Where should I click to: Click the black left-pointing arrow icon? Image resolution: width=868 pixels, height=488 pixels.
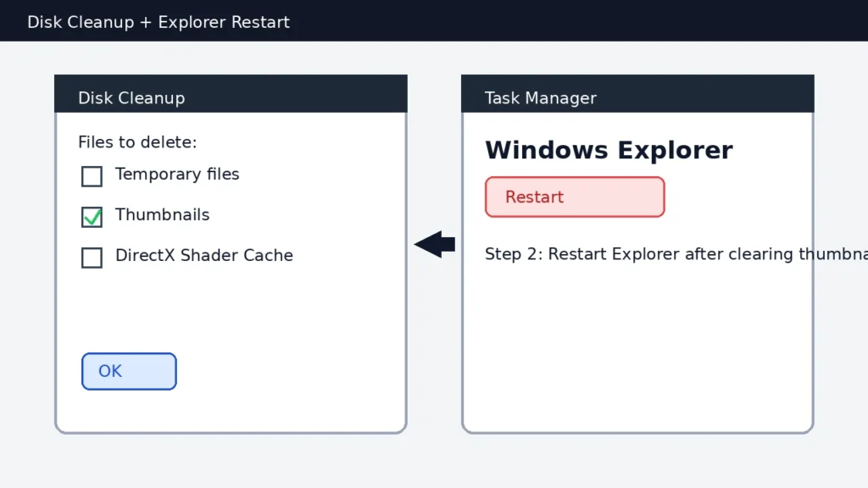[433, 244]
